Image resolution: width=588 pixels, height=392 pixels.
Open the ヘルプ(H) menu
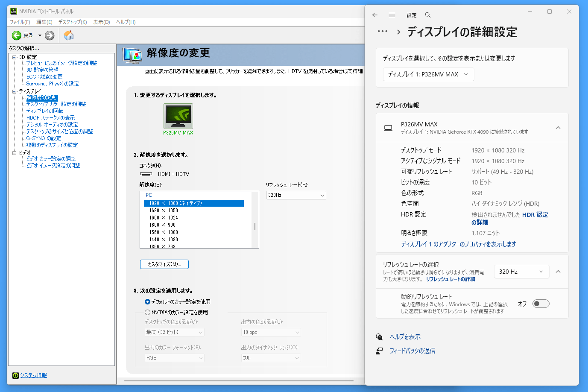[x=126, y=22]
